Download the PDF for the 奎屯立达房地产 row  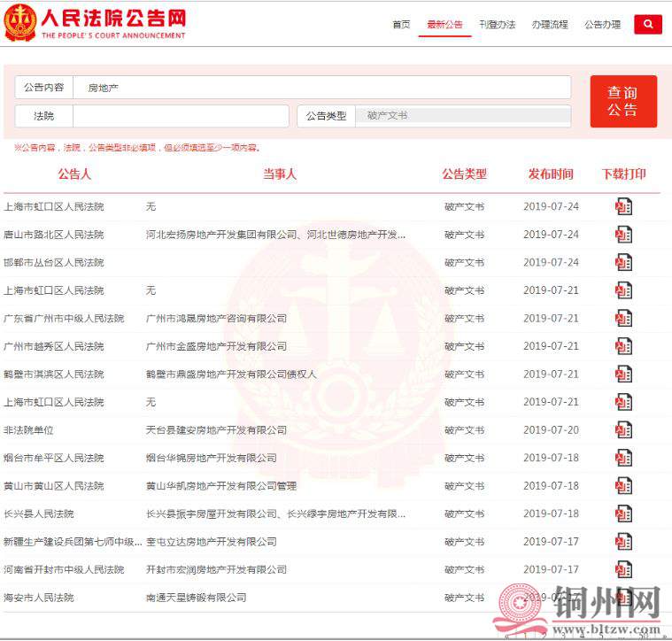(x=623, y=542)
